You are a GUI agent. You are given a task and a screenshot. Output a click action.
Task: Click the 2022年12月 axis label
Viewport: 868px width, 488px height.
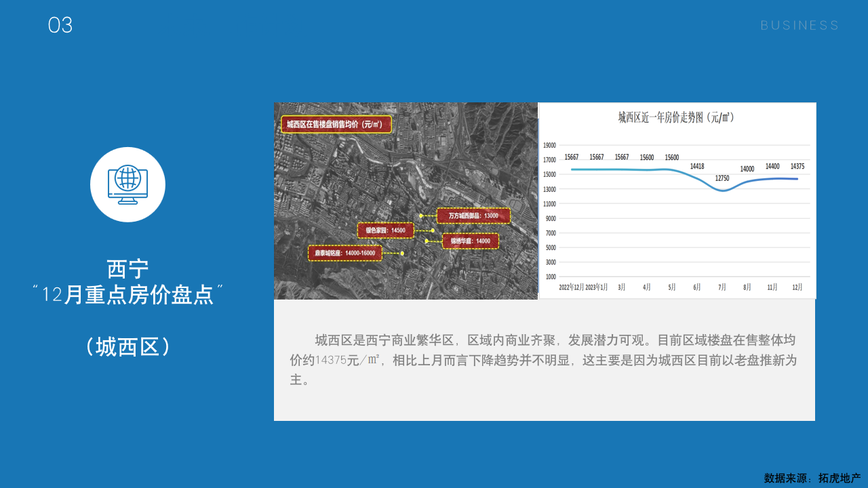[x=571, y=287]
